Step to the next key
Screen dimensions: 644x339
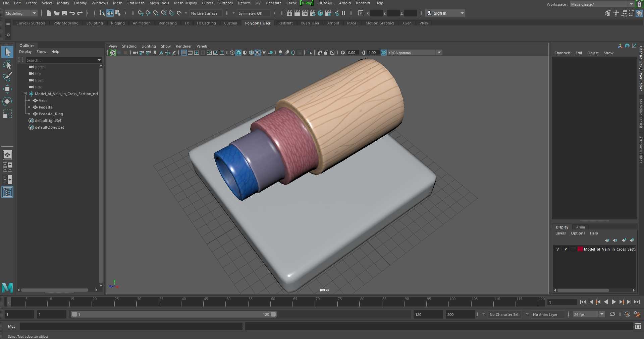click(621, 302)
